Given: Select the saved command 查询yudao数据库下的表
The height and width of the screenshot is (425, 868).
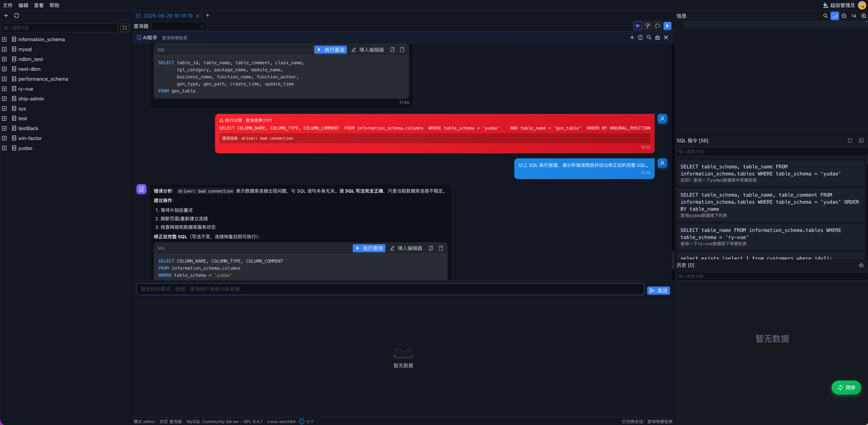Looking at the screenshot, I should tap(771, 205).
